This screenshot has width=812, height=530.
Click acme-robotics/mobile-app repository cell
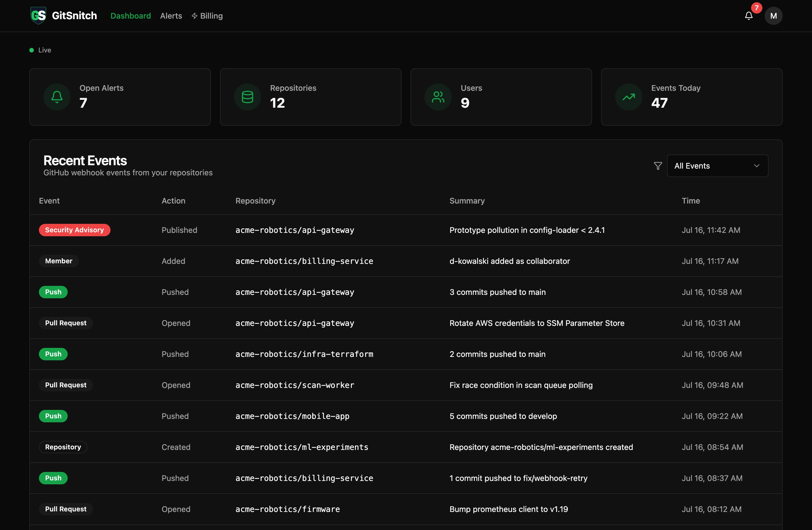point(292,416)
